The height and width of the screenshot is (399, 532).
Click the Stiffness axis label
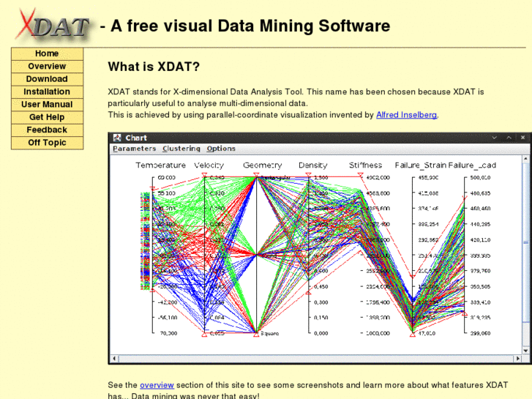tap(365, 165)
